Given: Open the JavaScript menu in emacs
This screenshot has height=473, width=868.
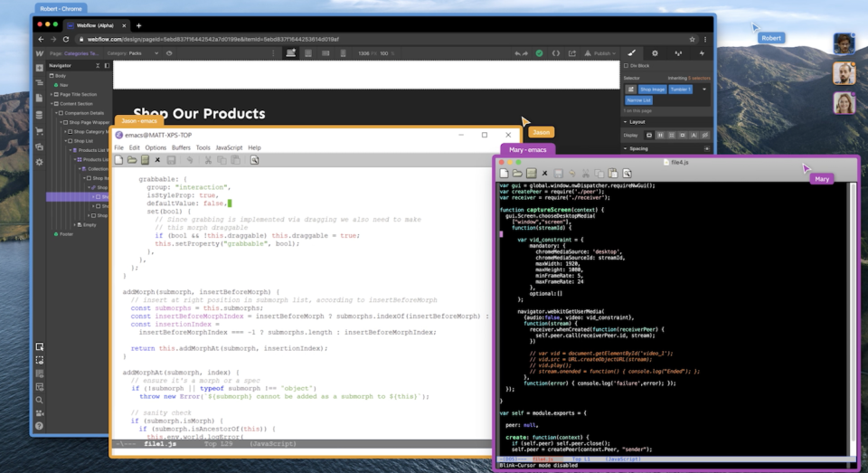Looking at the screenshot, I should coord(228,147).
